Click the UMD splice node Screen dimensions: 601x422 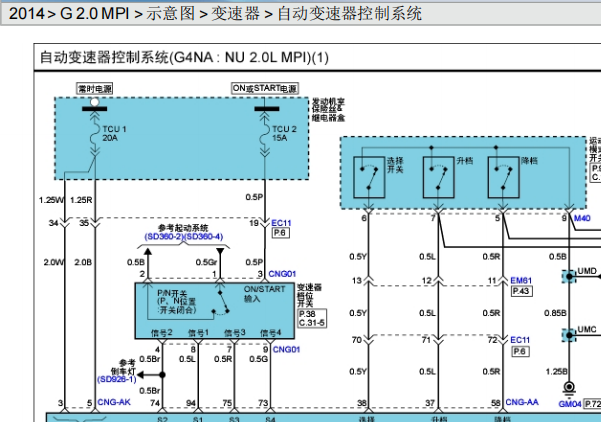569,276
